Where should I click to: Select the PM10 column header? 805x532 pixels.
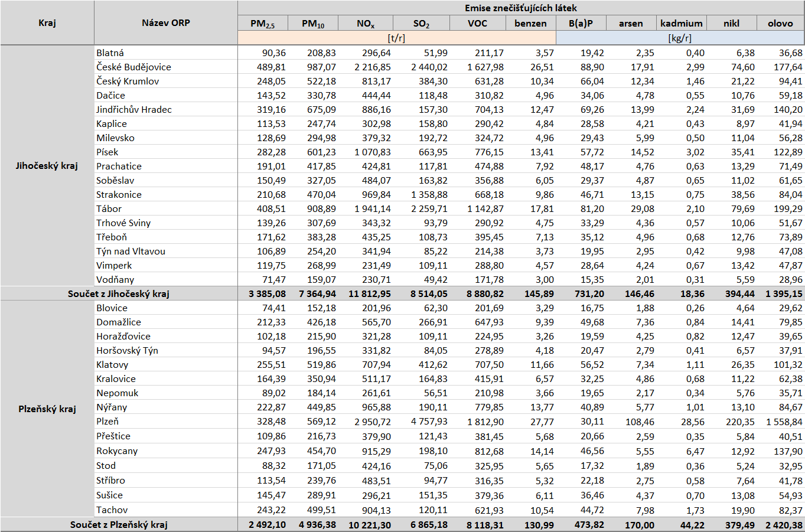[x=313, y=24]
